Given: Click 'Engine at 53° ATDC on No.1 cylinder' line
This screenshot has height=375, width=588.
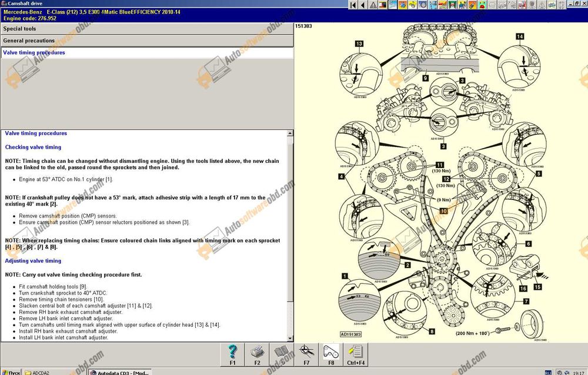Looking at the screenshot, I should [x=66, y=180].
